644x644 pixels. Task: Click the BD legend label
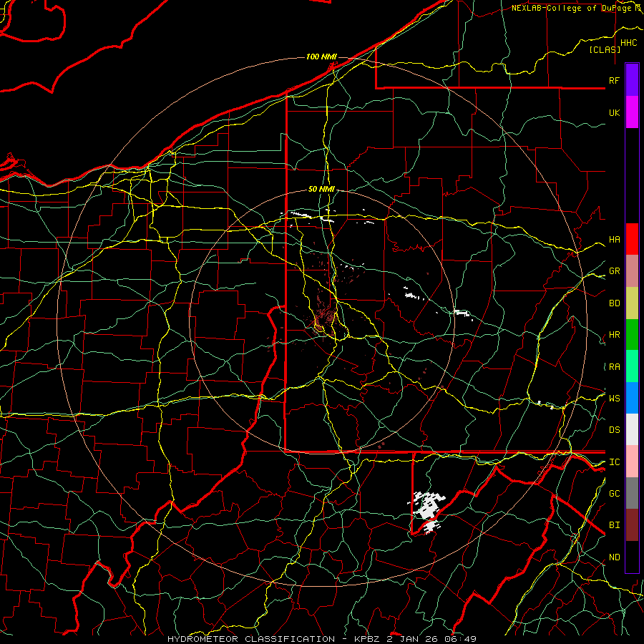coord(614,303)
